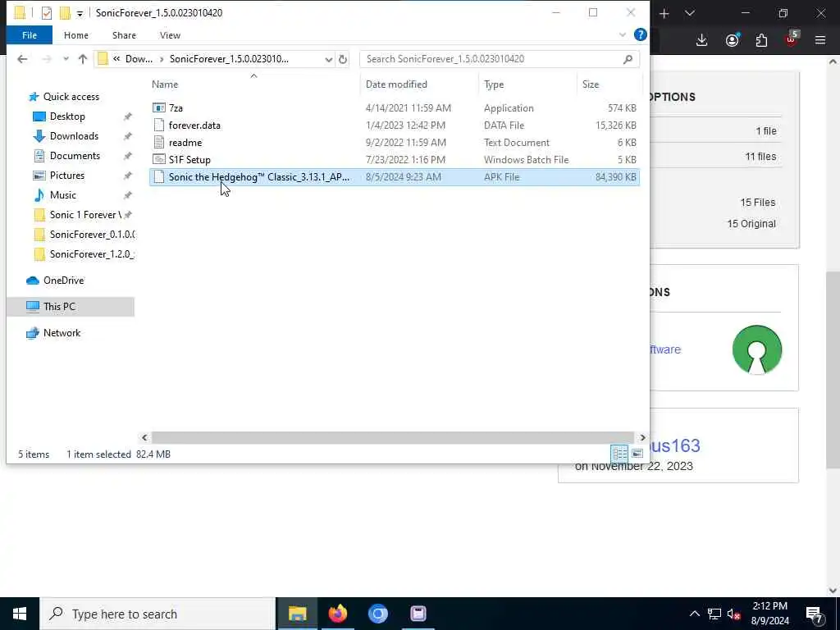
Task: Click the Back arrow in File Explorer
Action: tap(22, 59)
